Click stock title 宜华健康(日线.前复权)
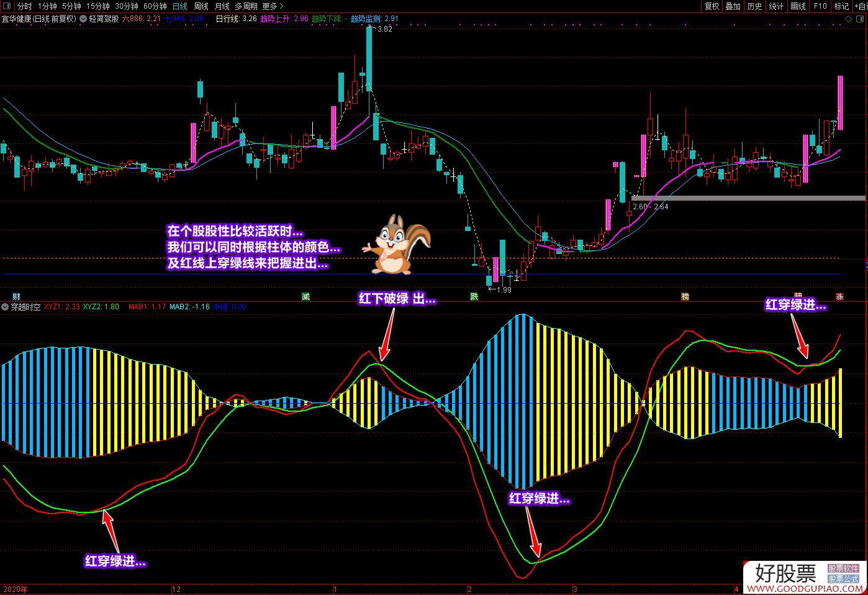The width and height of the screenshot is (868, 595). point(39,19)
